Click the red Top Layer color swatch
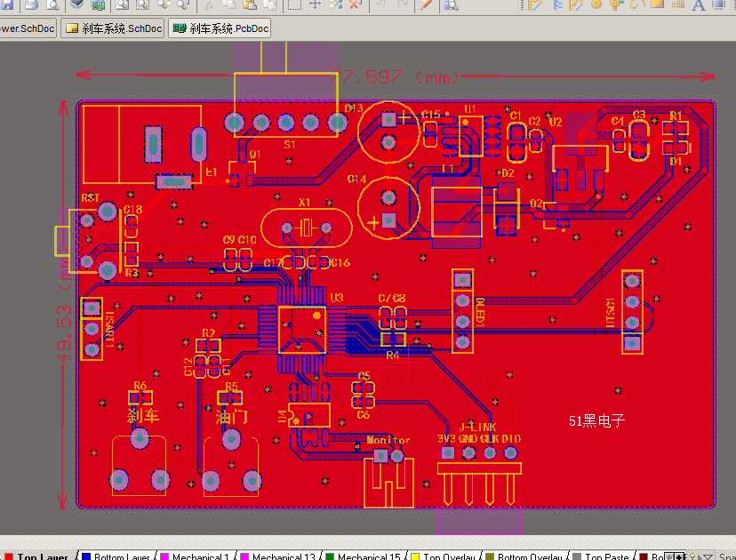 click(x=9, y=556)
